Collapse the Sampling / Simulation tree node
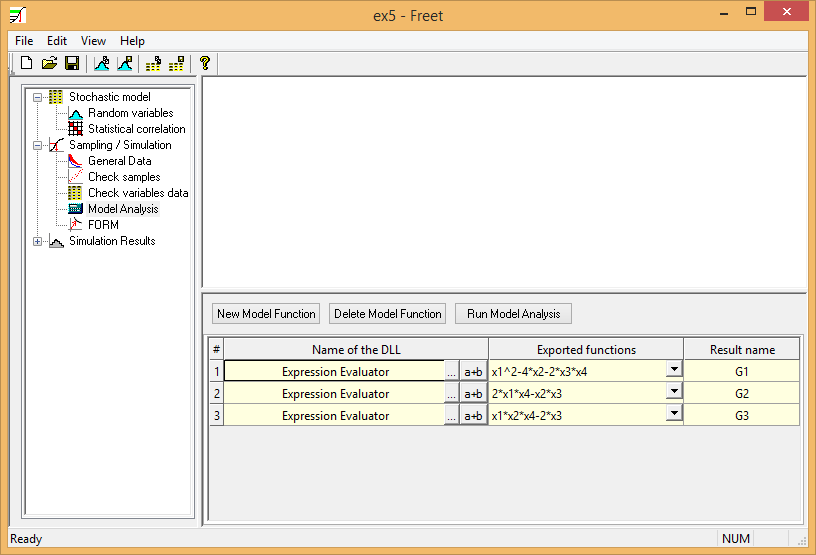This screenshot has height=555, width=816. 37,145
